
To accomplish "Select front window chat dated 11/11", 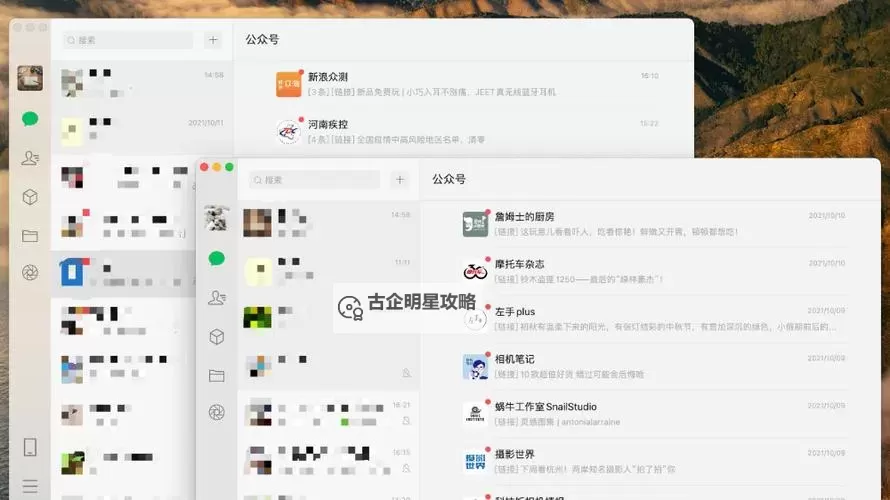I will pyautogui.click(x=328, y=270).
